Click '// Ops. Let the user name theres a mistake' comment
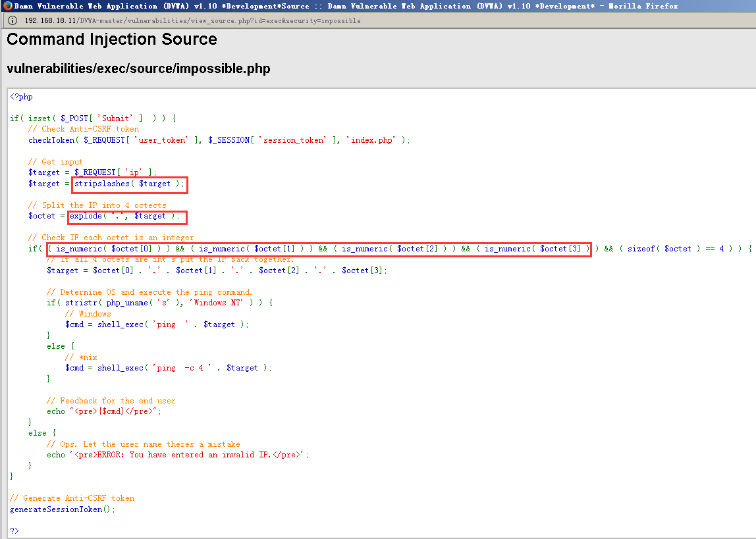756x539 pixels. click(x=143, y=444)
